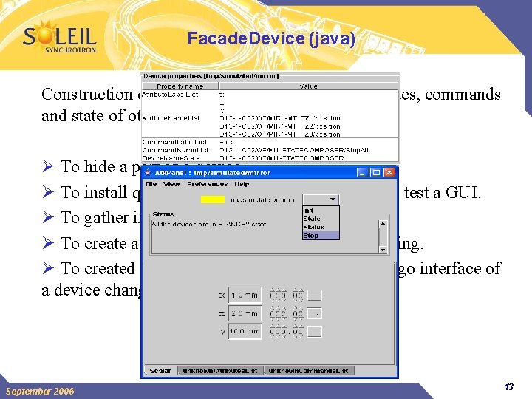Click the FacadeDevice (java) slide title
Image resolution: width=532 pixels, height=399 pixels.
pos(271,38)
